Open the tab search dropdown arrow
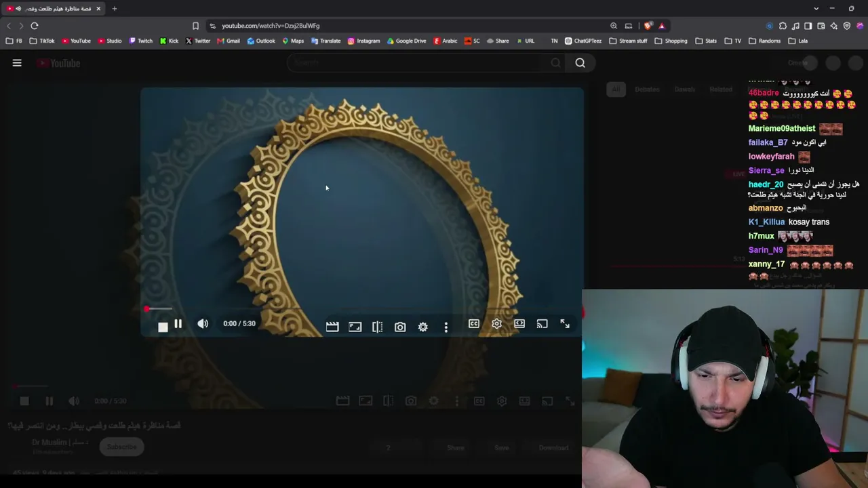Image resolution: width=868 pixels, height=488 pixels. (x=815, y=9)
